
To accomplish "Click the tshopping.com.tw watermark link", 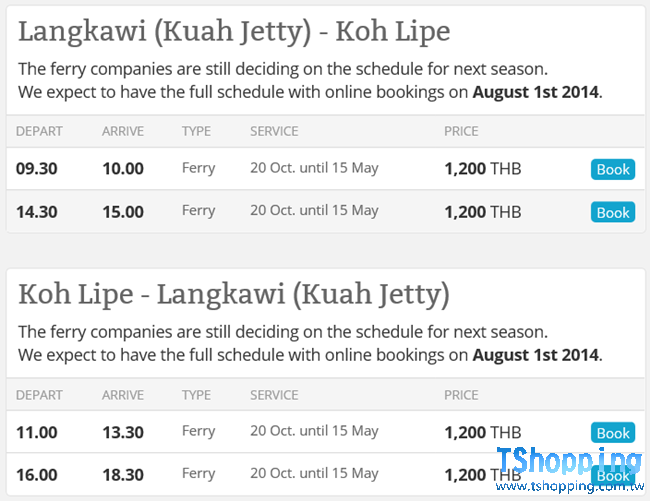I will pyautogui.click(x=569, y=486).
